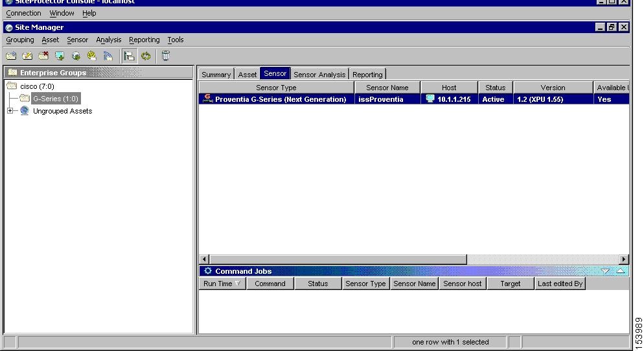
Task: Open the Grouping menu
Action: pyautogui.click(x=19, y=40)
